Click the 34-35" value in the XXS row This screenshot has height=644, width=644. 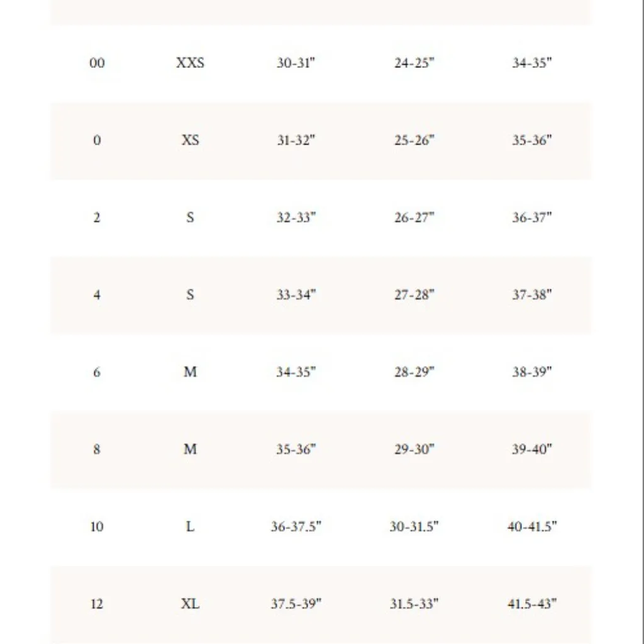pyautogui.click(x=531, y=63)
